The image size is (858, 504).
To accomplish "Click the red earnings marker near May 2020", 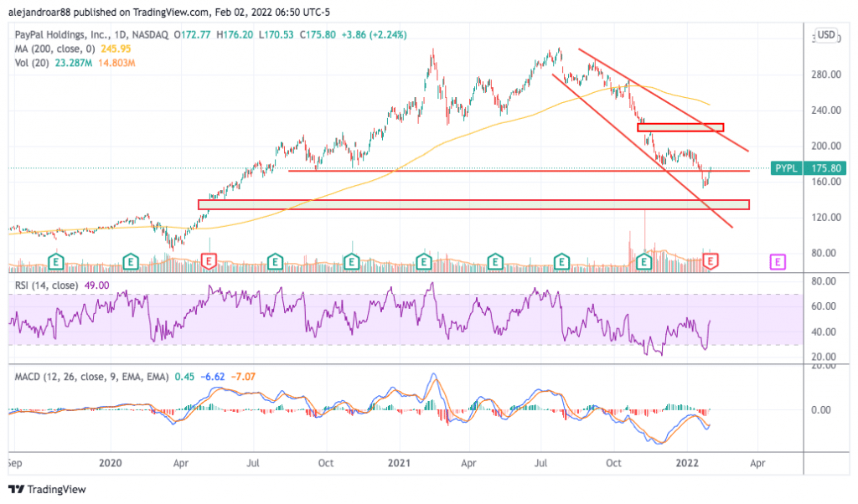I will click(209, 261).
